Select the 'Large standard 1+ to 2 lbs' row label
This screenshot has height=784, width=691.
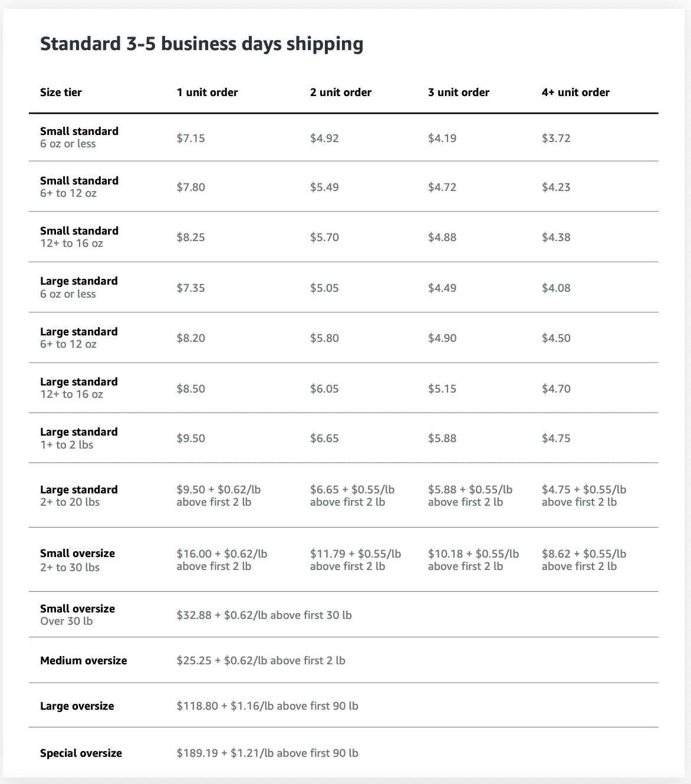pyautogui.click(x=78, y=438)
